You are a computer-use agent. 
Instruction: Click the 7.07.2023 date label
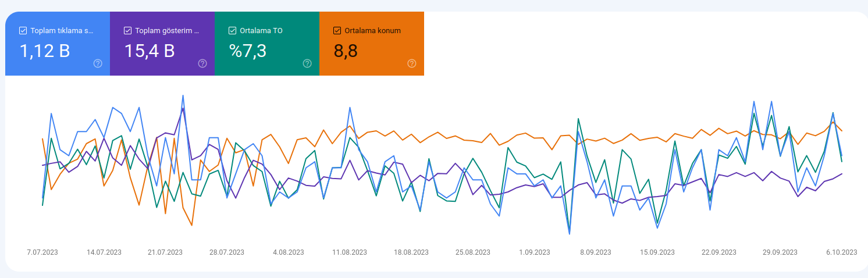tap(42, 252)
